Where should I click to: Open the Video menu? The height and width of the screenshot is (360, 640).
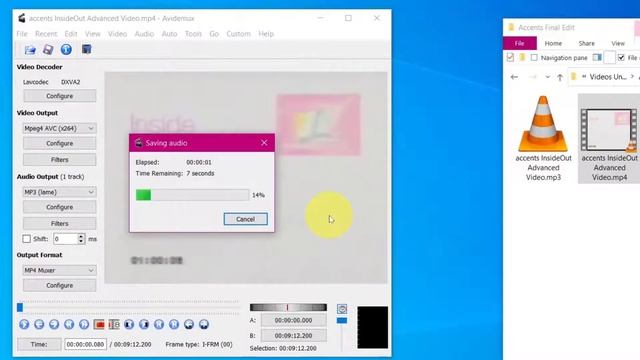[117, 34]
